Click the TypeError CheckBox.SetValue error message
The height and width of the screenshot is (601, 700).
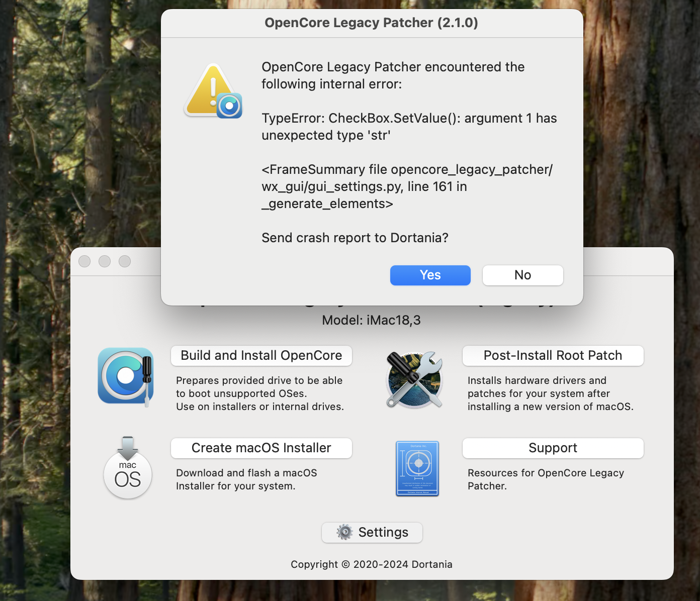[x=409, y=127]
